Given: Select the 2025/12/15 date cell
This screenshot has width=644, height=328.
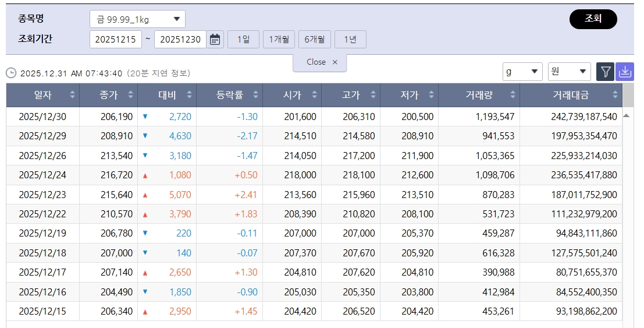Looking at the screenshot, I should point(42,311).
